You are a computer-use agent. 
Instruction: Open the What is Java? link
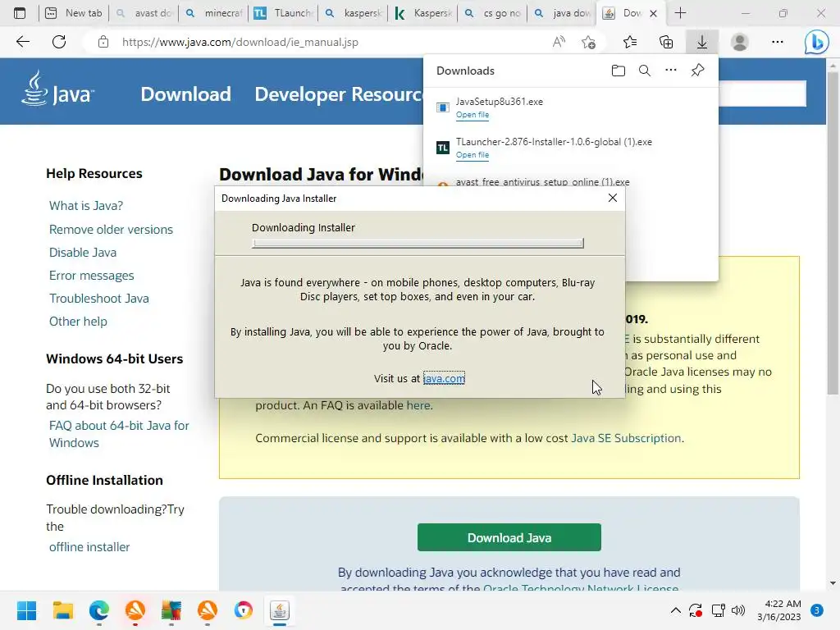click(86, 206)
